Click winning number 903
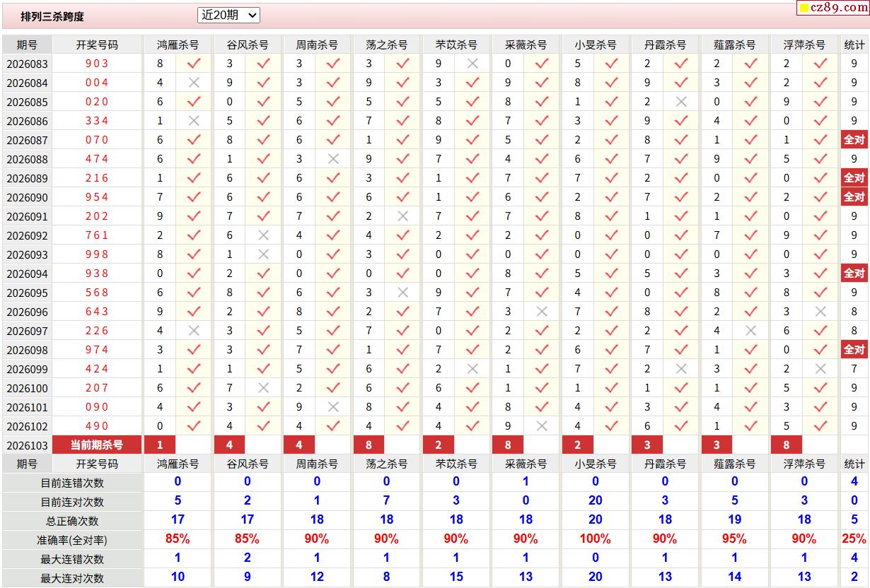The height and width of the screenshot is (588, 870). point(97,64)
